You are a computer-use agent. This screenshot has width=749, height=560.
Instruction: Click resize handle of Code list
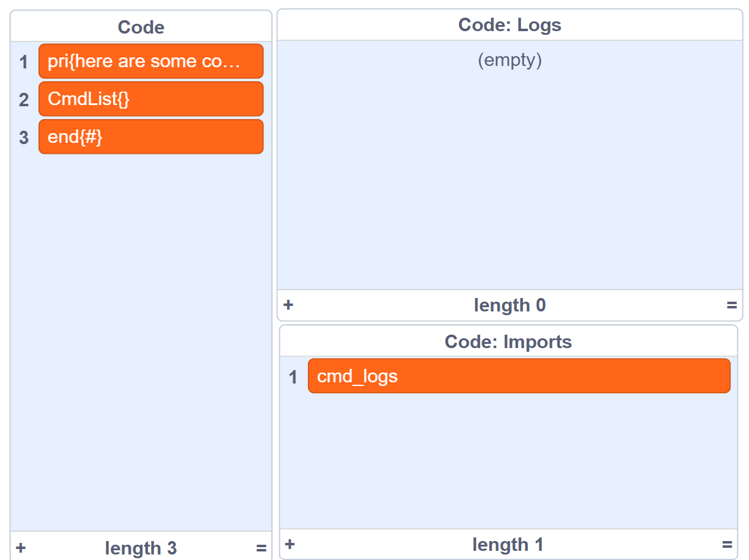261,548
